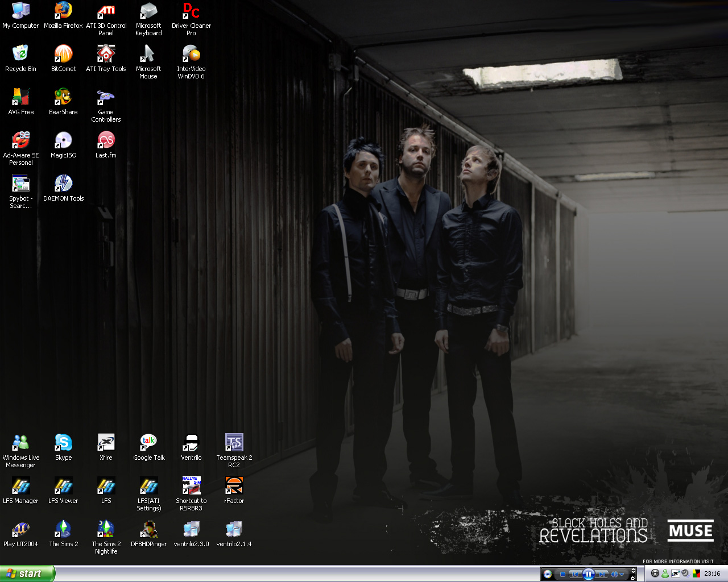
Task: Open LFS Manager shortcut
Action: click(20, 490)
